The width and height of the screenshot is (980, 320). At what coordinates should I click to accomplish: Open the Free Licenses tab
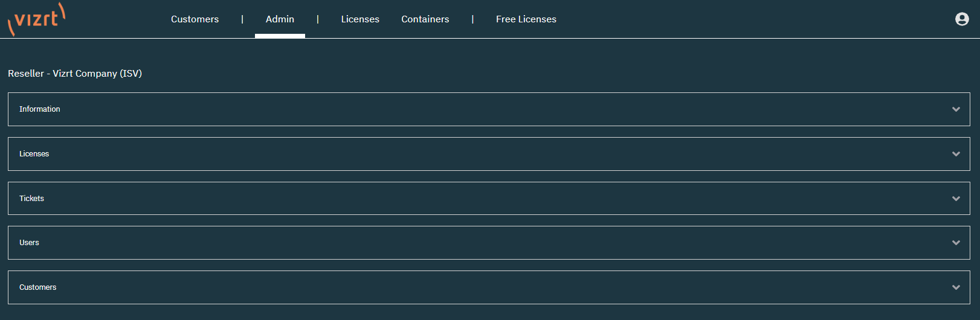pyautogui.click(x=526, y=19)
